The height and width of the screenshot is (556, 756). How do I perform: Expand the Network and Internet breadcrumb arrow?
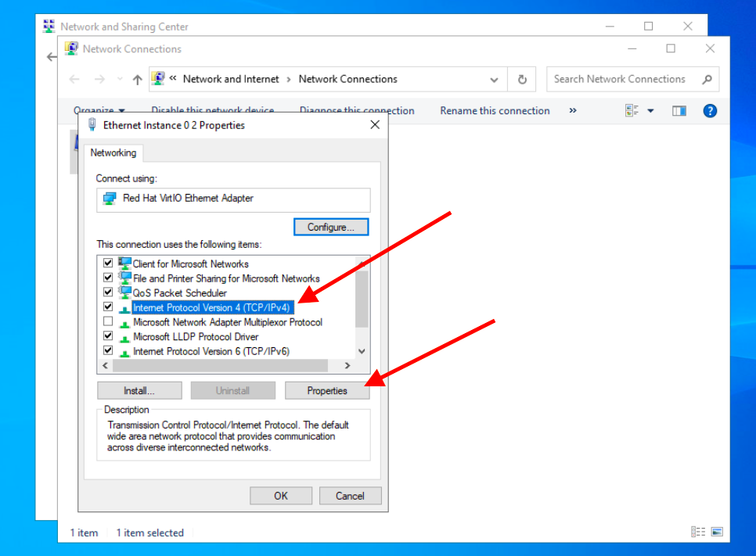pos(288,80)
